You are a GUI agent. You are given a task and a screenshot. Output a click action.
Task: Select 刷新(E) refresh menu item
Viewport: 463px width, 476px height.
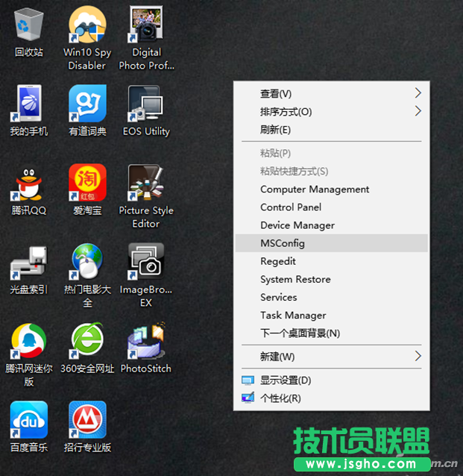275,129
